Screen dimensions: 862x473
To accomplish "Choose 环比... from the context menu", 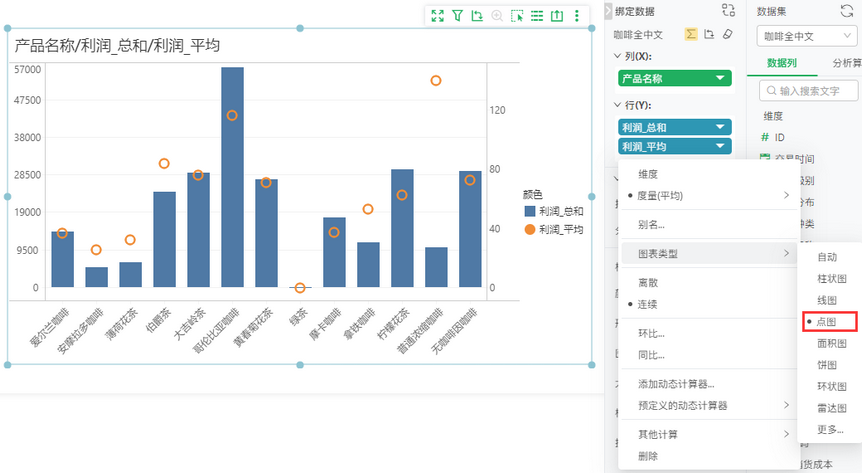I will pyautogui.click(x=651, y=333).
